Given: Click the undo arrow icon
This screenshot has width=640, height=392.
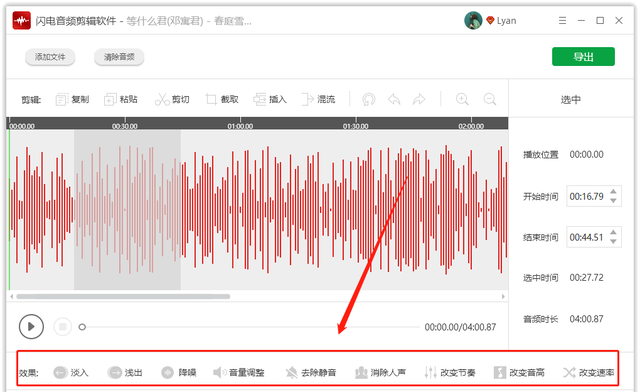Looking at the screenshot, I should click(394, 99).
